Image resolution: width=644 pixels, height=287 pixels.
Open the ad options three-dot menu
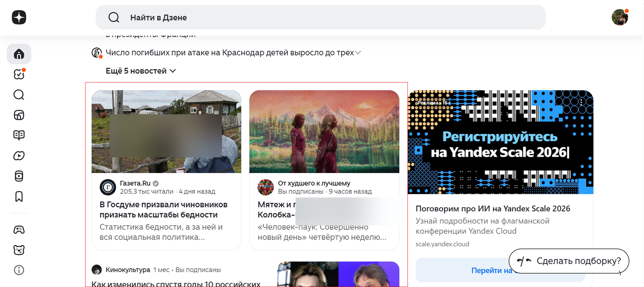tap(582, 102)
